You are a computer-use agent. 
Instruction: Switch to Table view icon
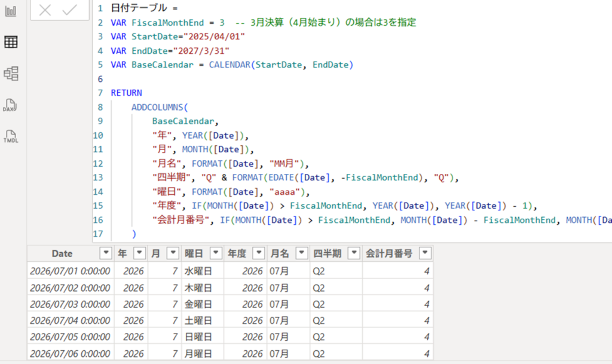click(x=11, y=42)
